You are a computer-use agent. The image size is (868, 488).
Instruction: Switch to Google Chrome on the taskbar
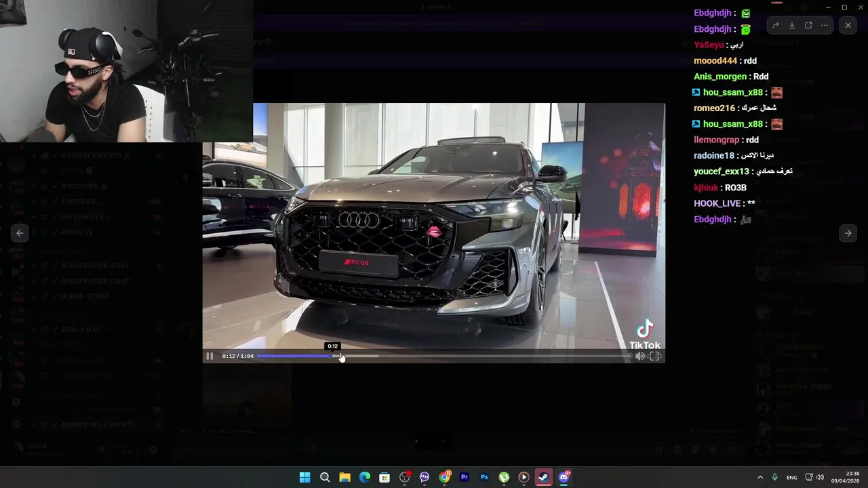pyautogui.click(x=444, y=477)
